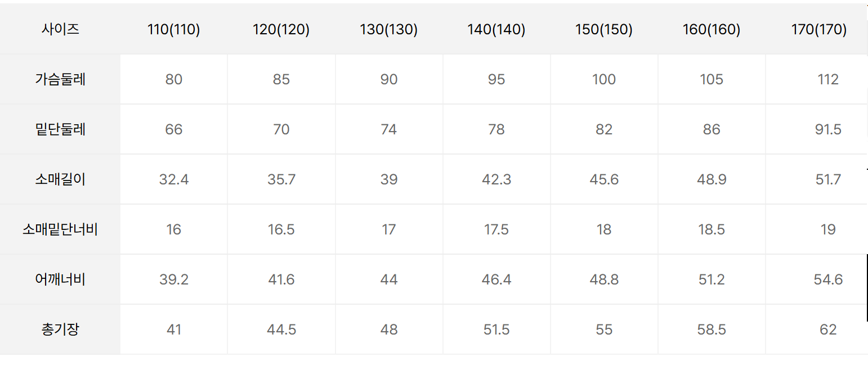Screen dimensions: 868x366
Task: Select the 110(110) size column header
Action: (x=174, y=30)
